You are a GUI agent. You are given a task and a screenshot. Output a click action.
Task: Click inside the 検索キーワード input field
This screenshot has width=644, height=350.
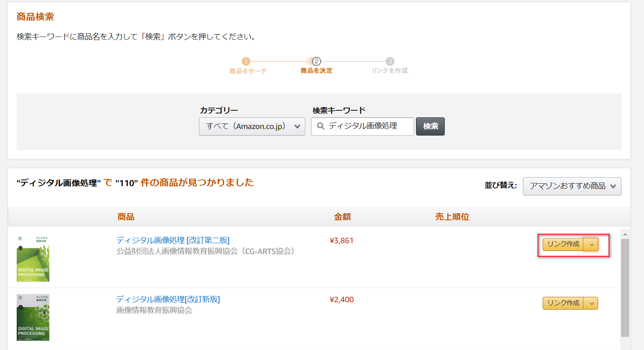[x=365, y=126]
